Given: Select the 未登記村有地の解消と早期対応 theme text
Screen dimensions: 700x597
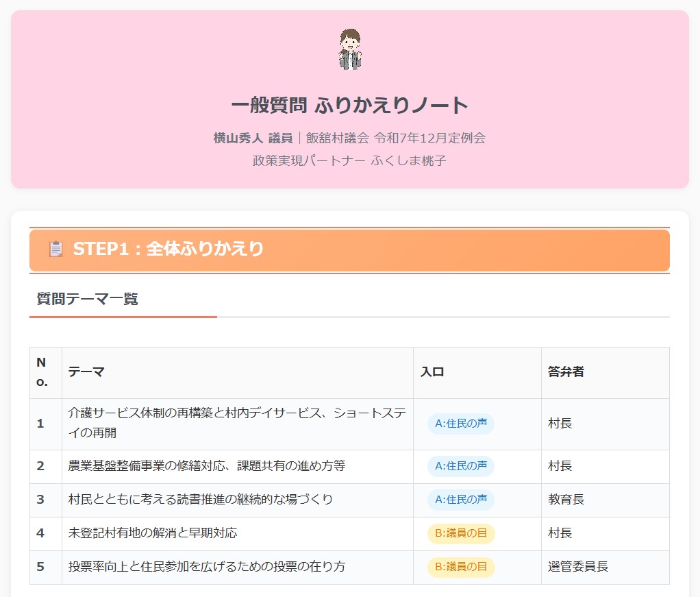Looking at the screenshot, I should click(153, 533).
